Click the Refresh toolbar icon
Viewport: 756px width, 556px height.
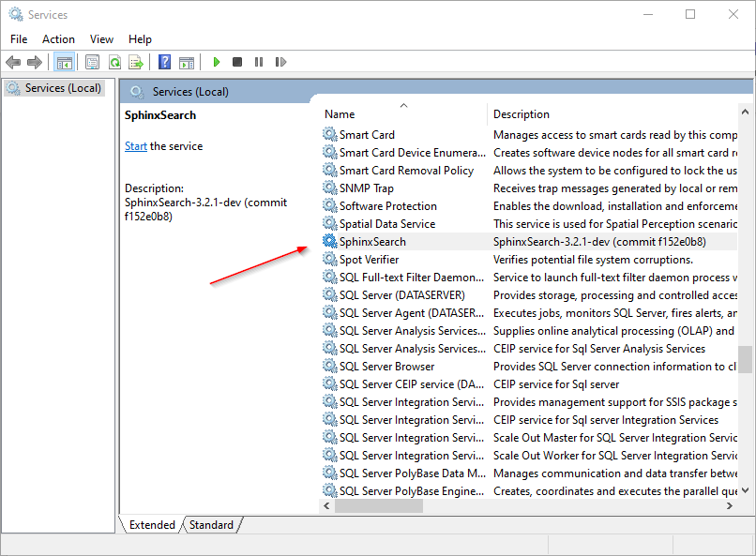point(114,62)
